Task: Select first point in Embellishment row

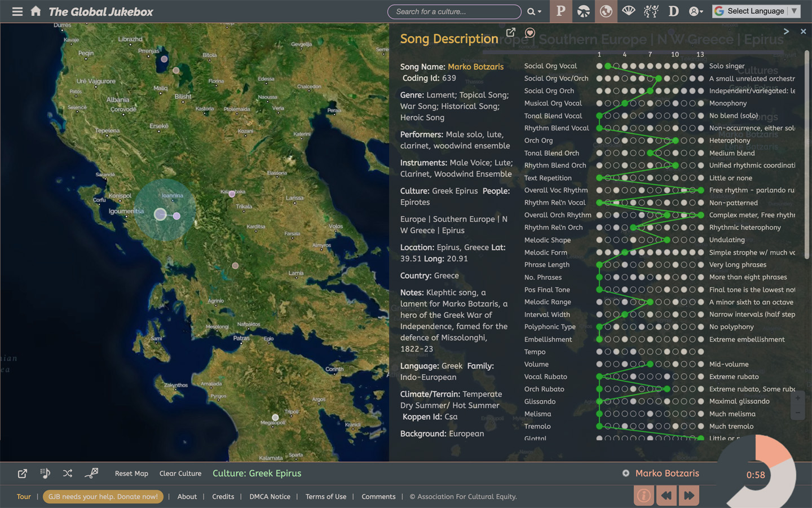Action: pyautogui.click(x=599, y=339)
